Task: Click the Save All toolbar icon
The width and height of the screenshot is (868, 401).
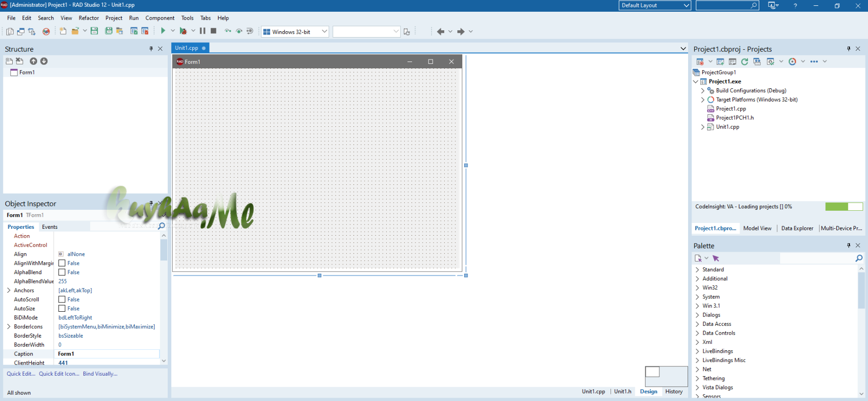Action: (109, 31)
